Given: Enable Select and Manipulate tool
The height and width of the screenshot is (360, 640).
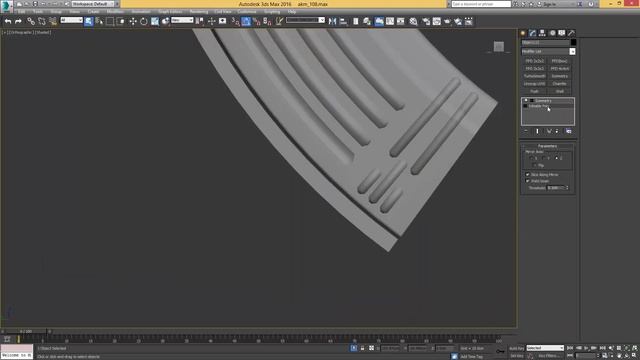Looking at the screenshot, I should point(211,21).
